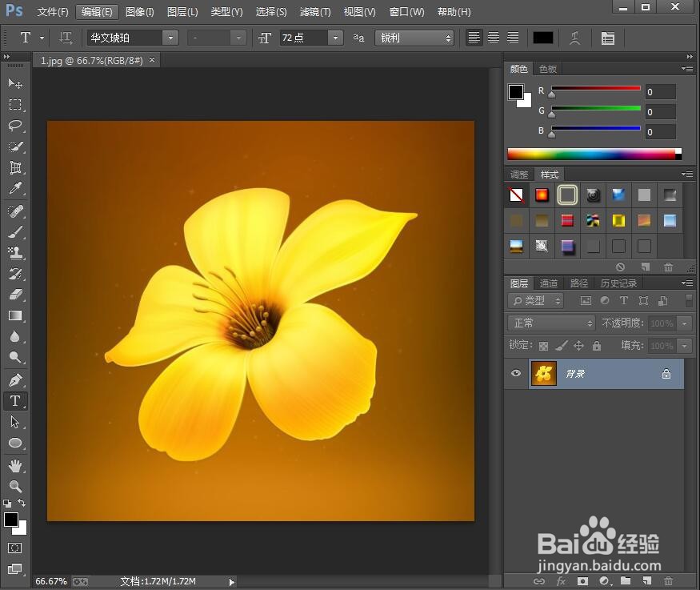Image resolution: width=700 pixels, height=590 pixels.
Task: Switch to the 历史记录 tab
Action: coord(618,283)
